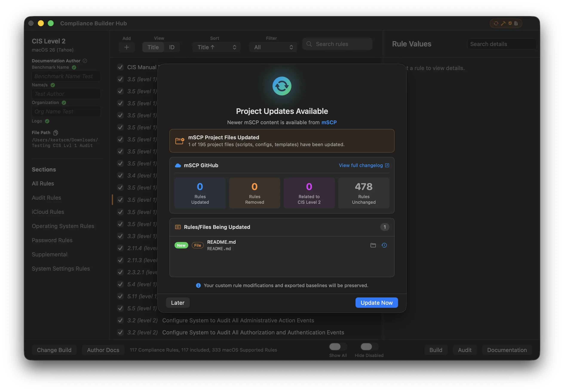Click Author Docs button
The height and width of the screenshot is (392, 564).
103,350
